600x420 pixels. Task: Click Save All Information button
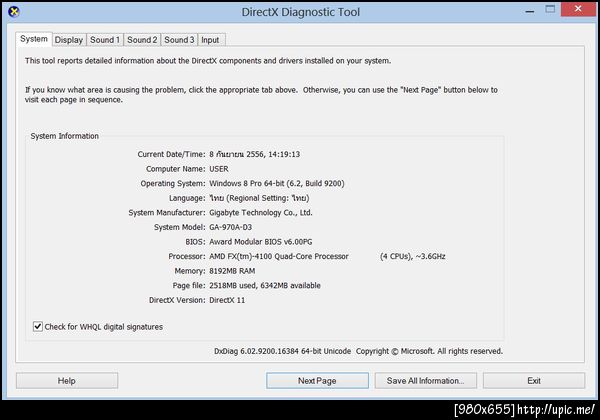[x=426, y=381]
